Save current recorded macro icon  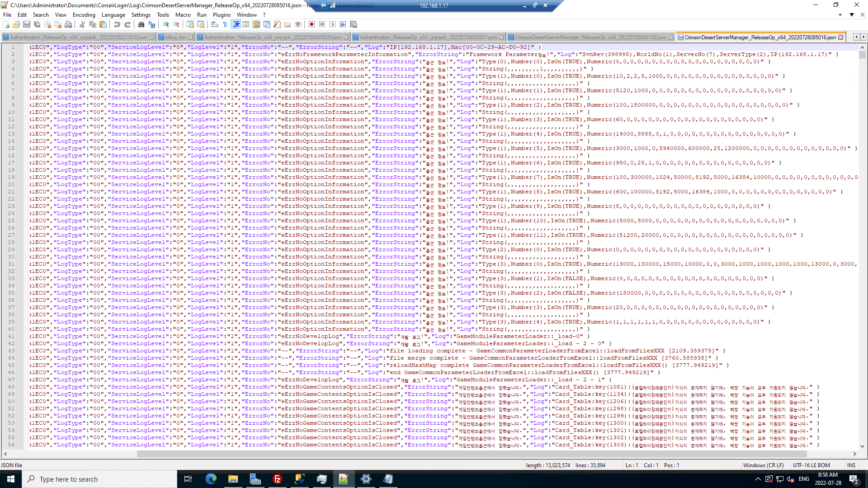coord(354,24)
